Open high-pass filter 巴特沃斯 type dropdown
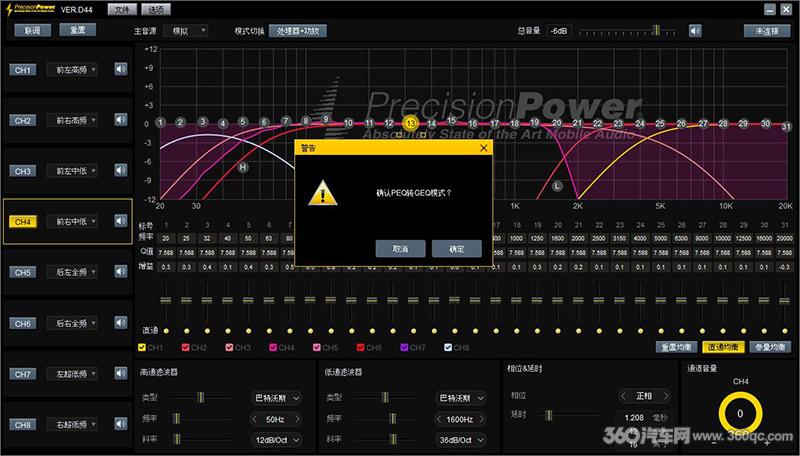 point(276,398)
